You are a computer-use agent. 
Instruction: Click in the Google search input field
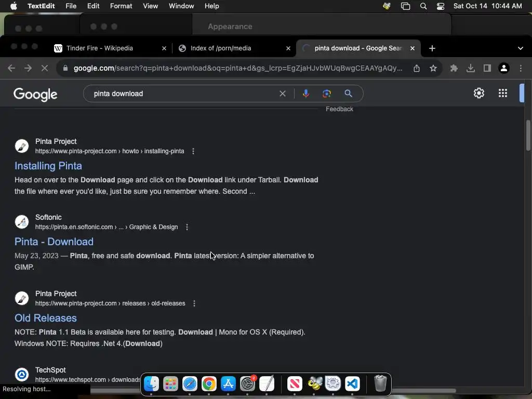click(185, 94)
